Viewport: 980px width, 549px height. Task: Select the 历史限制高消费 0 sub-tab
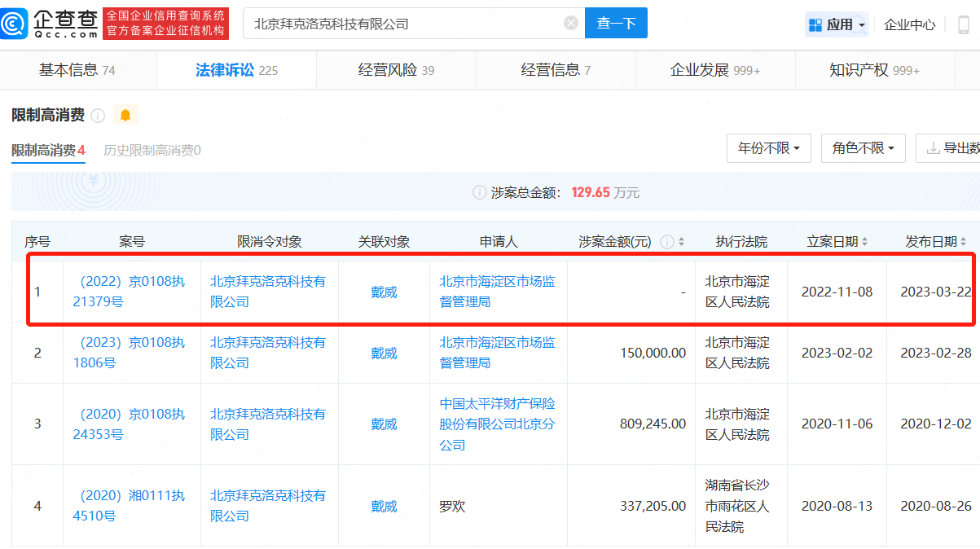tap(152, 150)
